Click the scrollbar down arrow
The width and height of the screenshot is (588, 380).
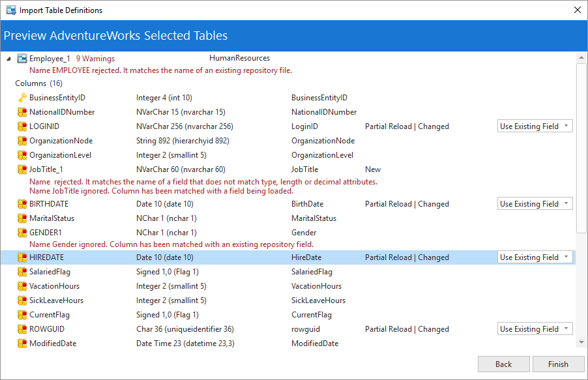click(x=581, y=343)
